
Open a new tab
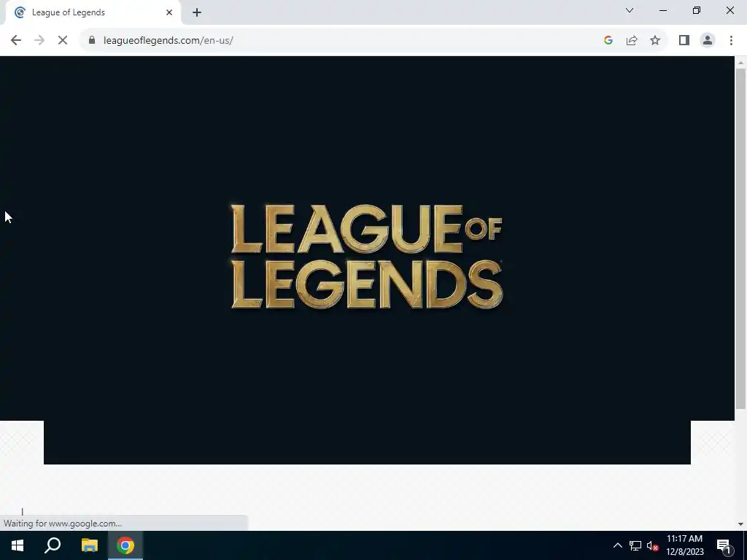pos(197,12)
